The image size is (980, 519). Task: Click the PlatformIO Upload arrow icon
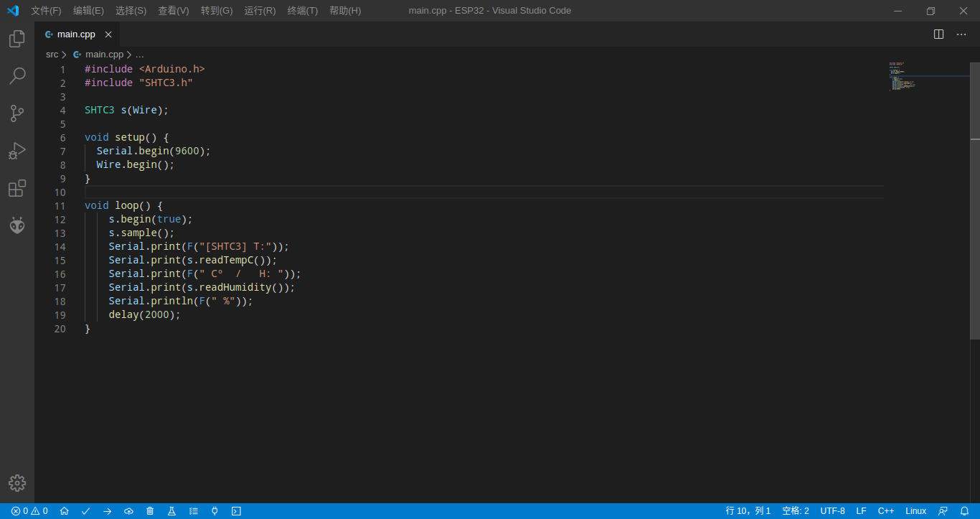point(108,511)
